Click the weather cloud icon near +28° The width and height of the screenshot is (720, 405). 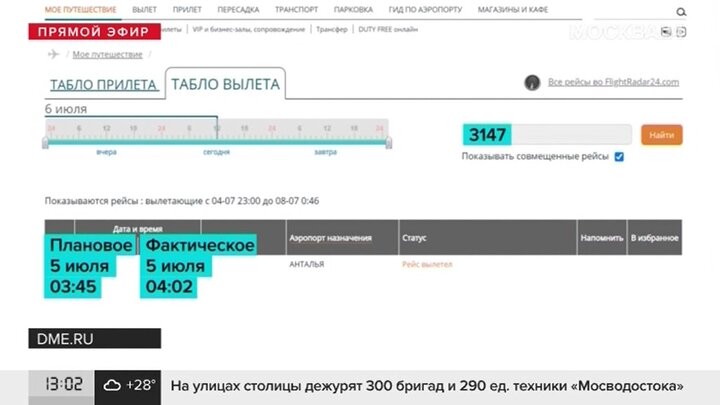[112, 385]
